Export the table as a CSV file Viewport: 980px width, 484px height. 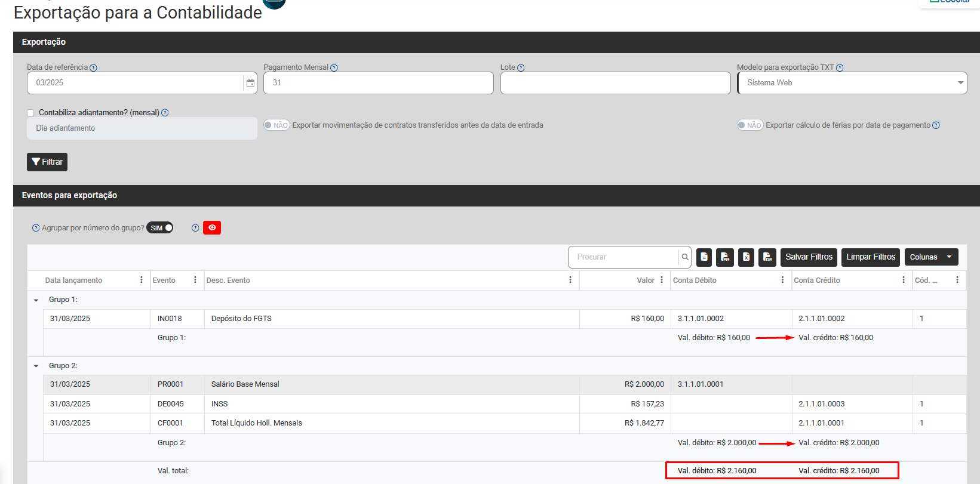[767, 257]
